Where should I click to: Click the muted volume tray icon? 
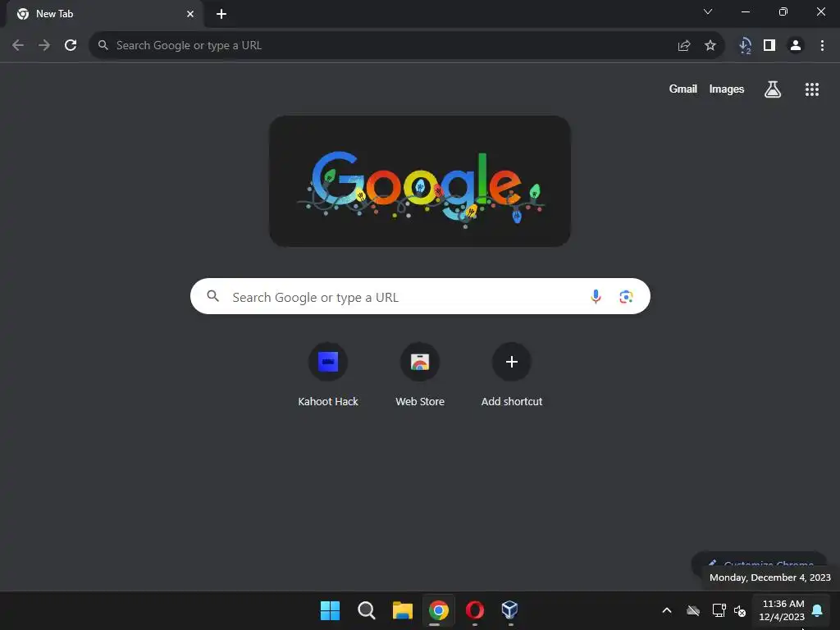click(740, 610)
